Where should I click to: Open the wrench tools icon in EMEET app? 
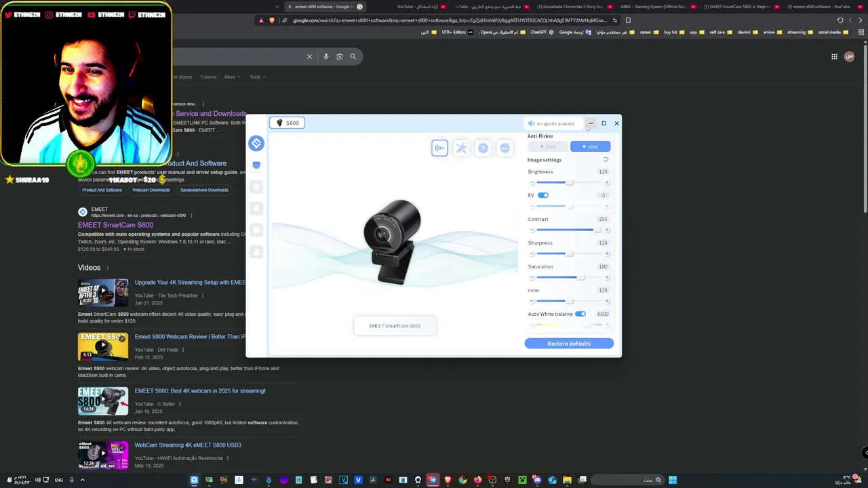point(461,148)
